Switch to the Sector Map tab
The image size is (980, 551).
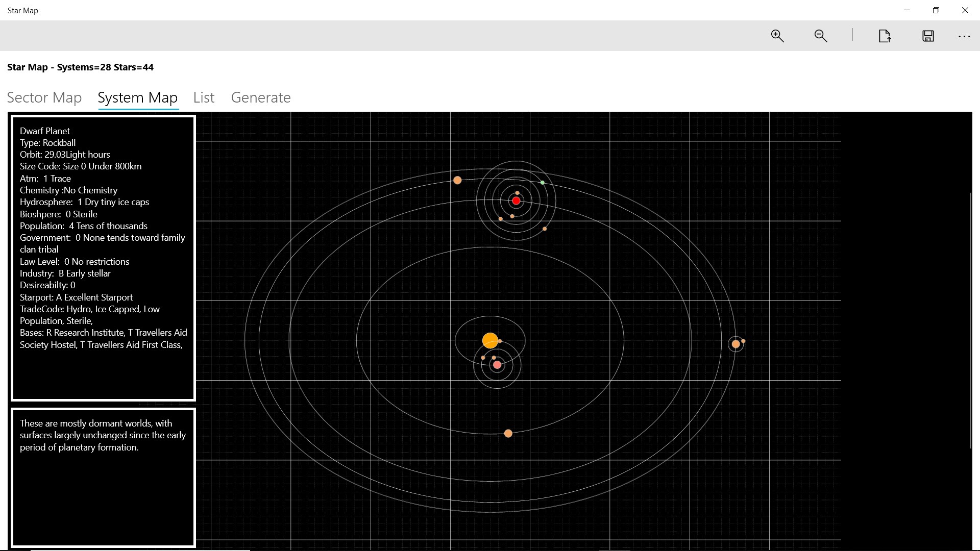pyautogui.click(x=44, y=97)
